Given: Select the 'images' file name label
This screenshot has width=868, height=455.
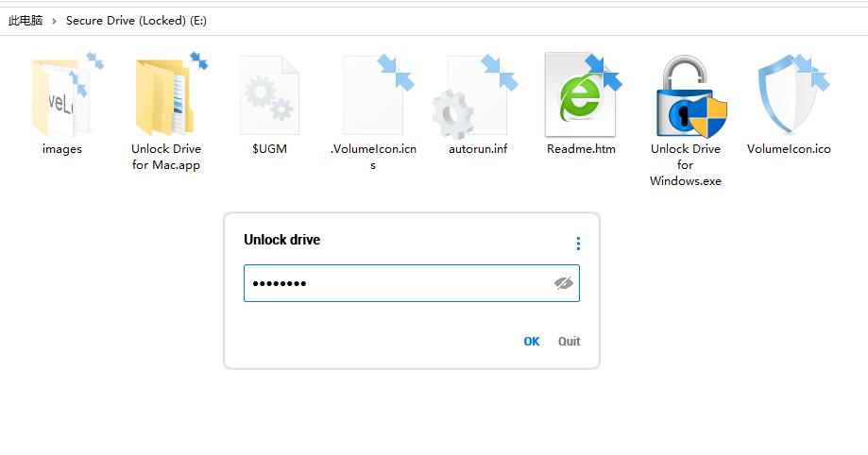Looking at the screenshot, I should point(62,149).
